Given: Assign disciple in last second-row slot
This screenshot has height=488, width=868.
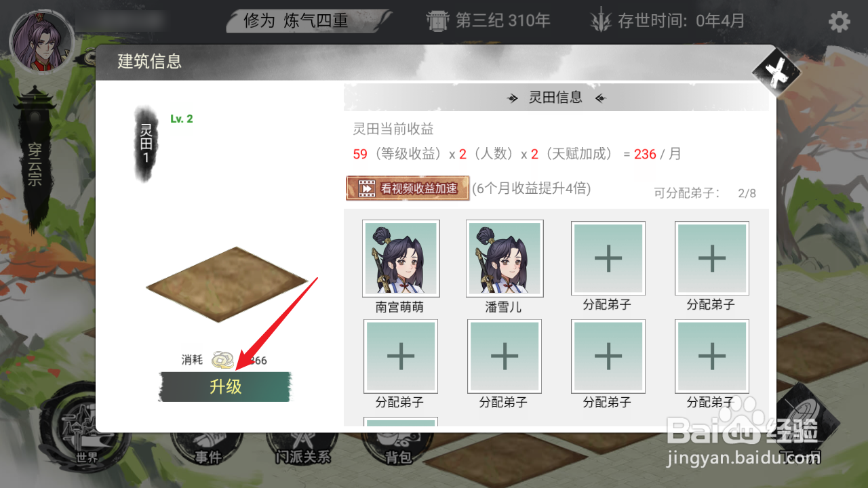Looking at the screenshot, I should coord(712,357).
